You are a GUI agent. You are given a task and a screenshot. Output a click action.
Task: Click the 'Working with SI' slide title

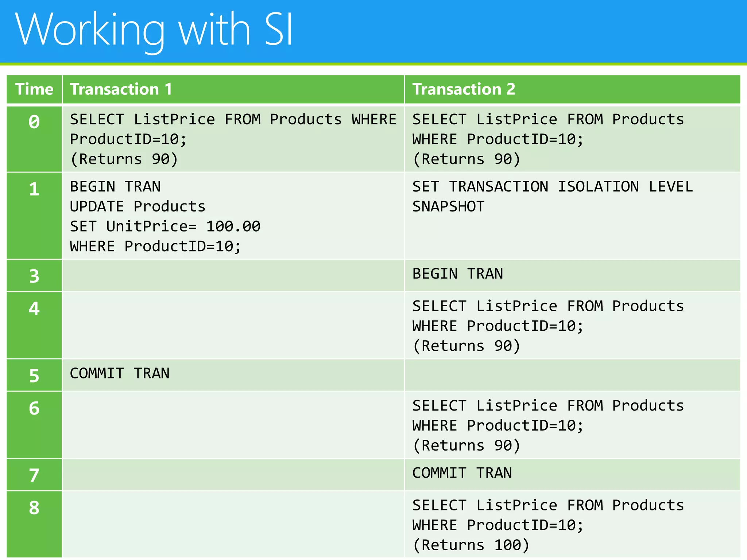pyautogui.click(x=154, y=30)
